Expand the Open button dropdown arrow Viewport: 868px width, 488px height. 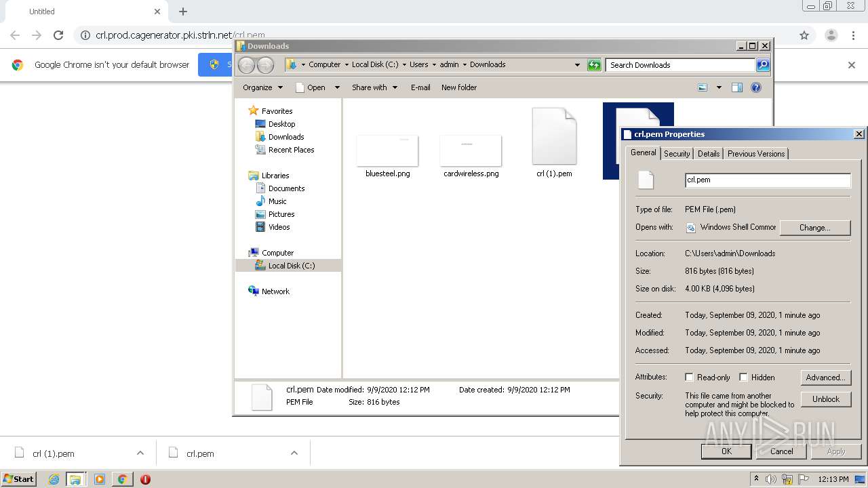coord(336,87)
